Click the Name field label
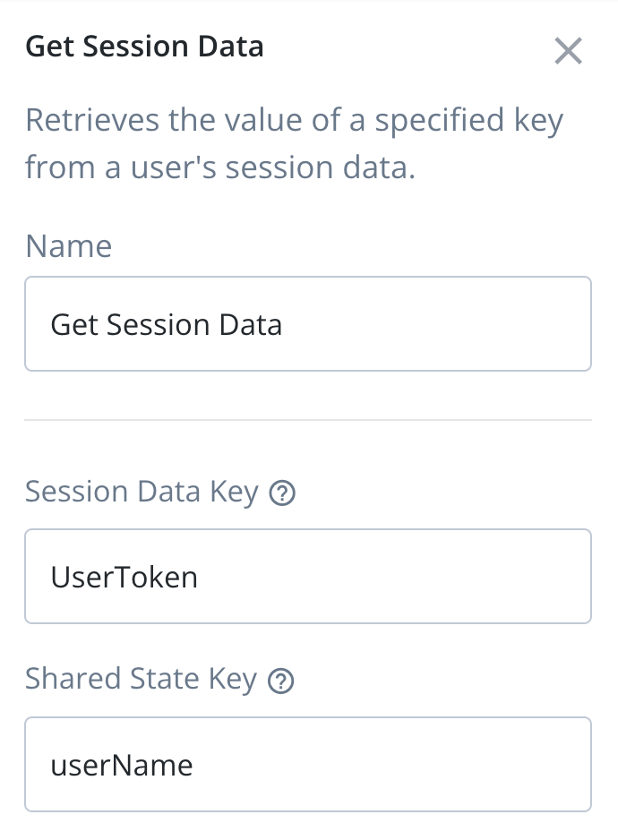This screenshot has width=618, height=840. 68,246
